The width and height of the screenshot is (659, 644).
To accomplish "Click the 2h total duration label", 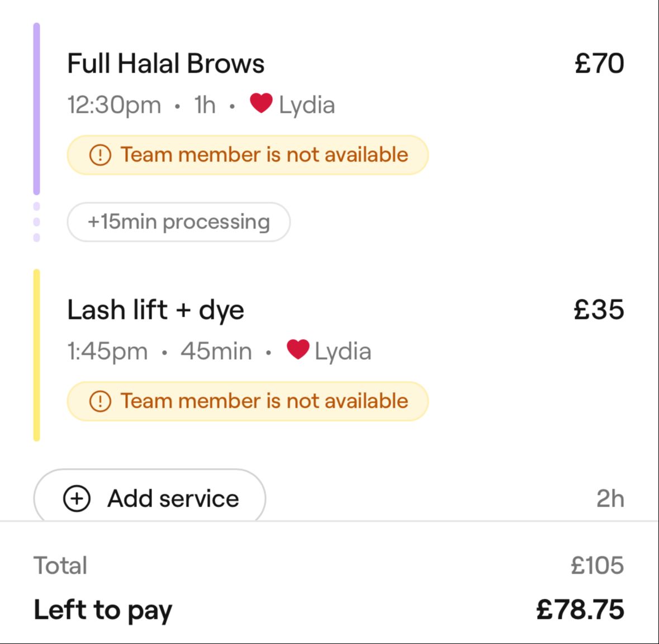I will tap(610, 498).
